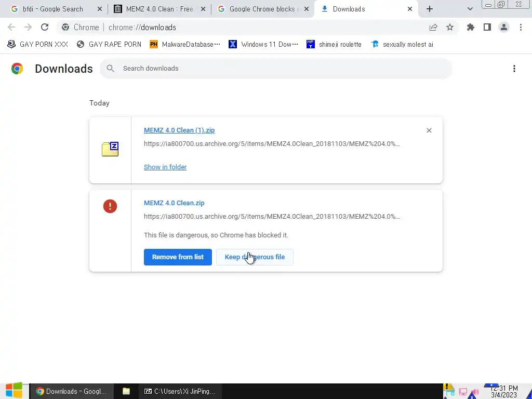Open MEMZ 4.0 Clean (1).zip file link
The image size is (532, 399).
click(179, 130)
